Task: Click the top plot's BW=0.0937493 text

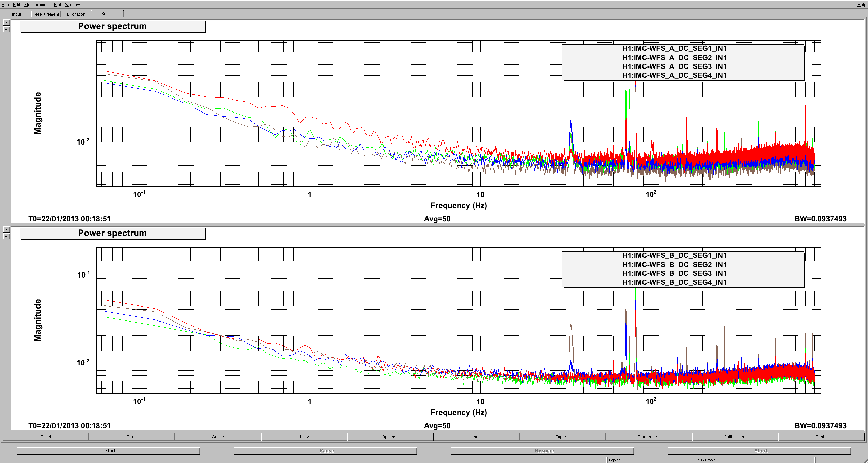Action: (x=820, y=219)
